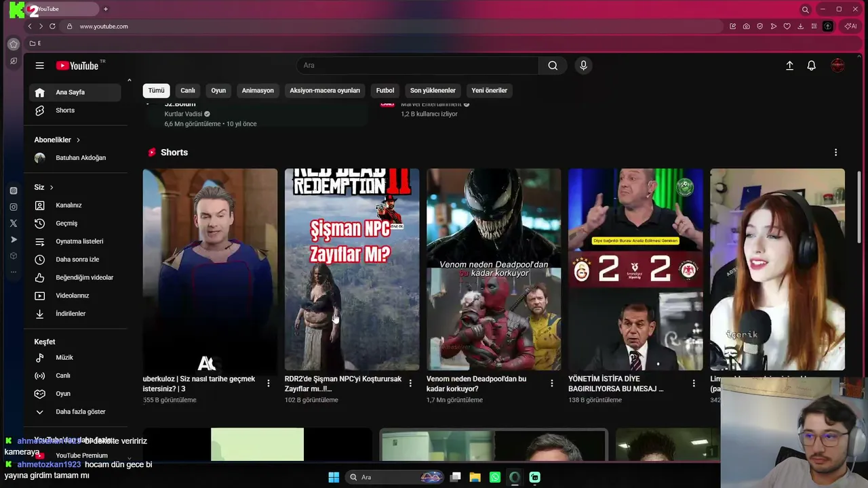This screenshot has width=868, height=488.
Task: Click the browser address bar URL
Action: (104, 26)
